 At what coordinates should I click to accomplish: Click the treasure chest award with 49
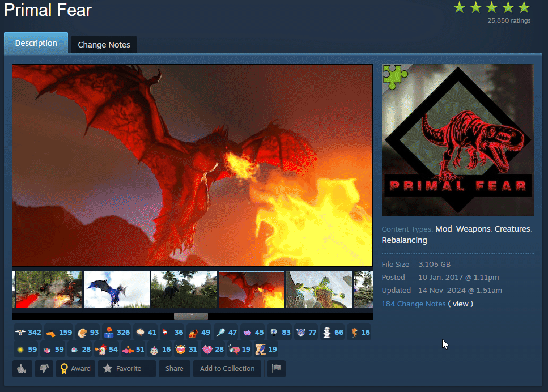pyautogui.click(x=199, y=333)
